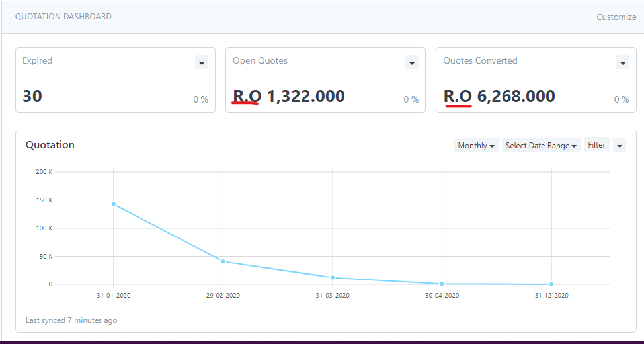Click the 29-02-2020 x-axis label

pyautogui.click(x=223, y=296)
